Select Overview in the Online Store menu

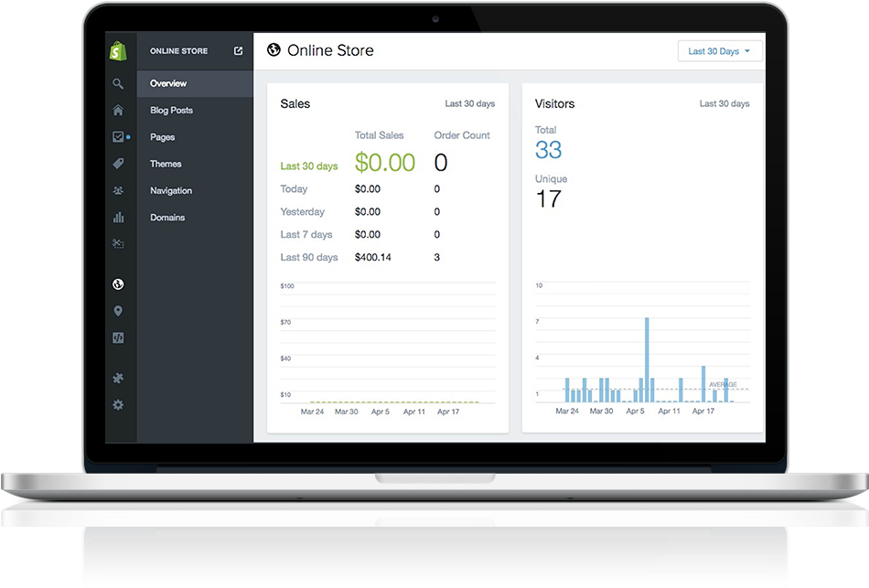(168, 83)
